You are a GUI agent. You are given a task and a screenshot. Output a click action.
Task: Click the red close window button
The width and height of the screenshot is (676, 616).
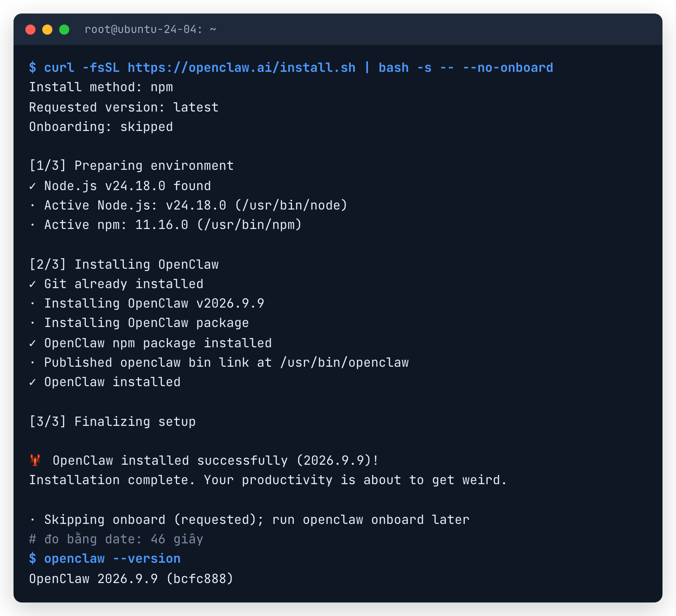pyautogui.click(x=30, y=30)
